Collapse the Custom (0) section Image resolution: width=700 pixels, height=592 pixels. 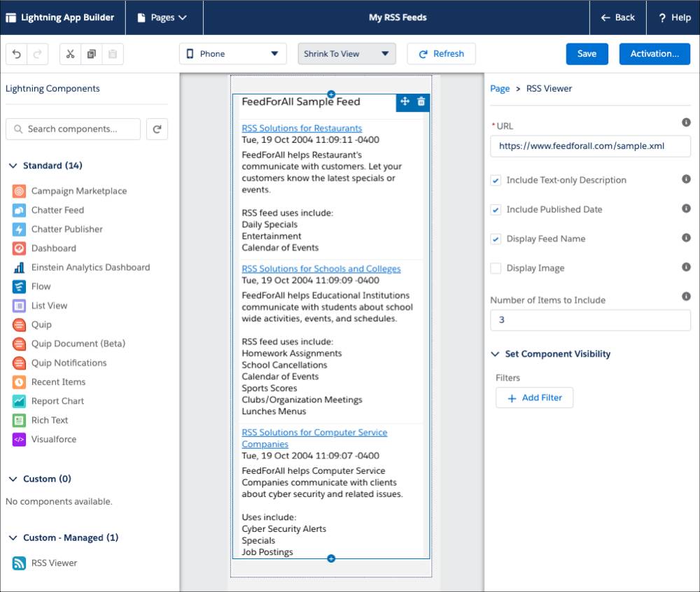[13, 479]
